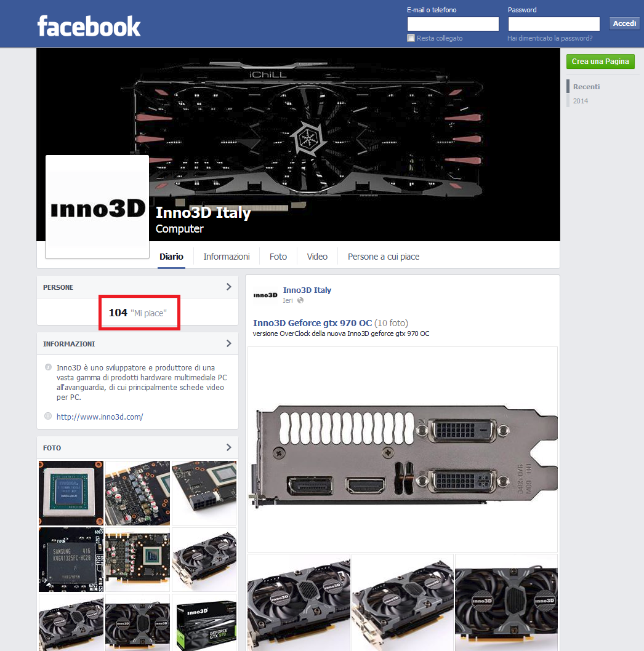Click Hai dimenticato la password link
The image size is (644, 651).
point(550,38)
